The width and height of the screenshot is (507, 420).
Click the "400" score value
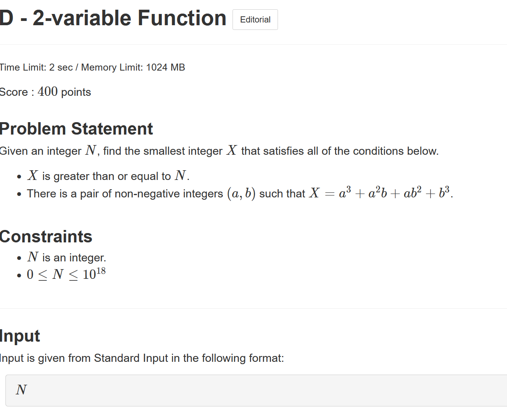[48, 92]
